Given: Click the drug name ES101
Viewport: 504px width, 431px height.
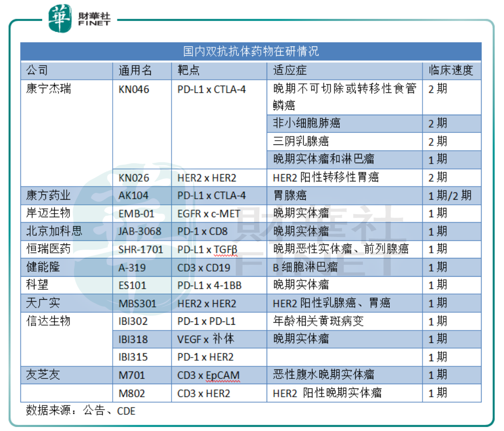Looking at the screenshot, I should coord(132,286).
